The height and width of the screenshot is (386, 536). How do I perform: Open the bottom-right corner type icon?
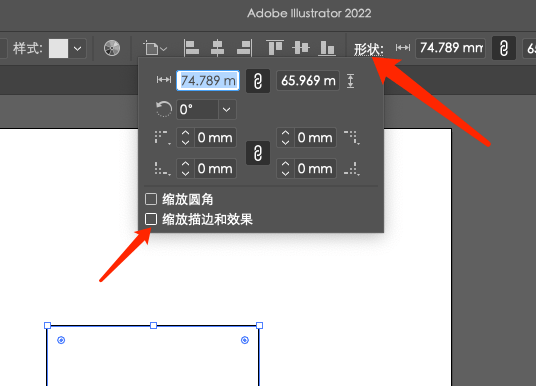click(x=352, y=169)
